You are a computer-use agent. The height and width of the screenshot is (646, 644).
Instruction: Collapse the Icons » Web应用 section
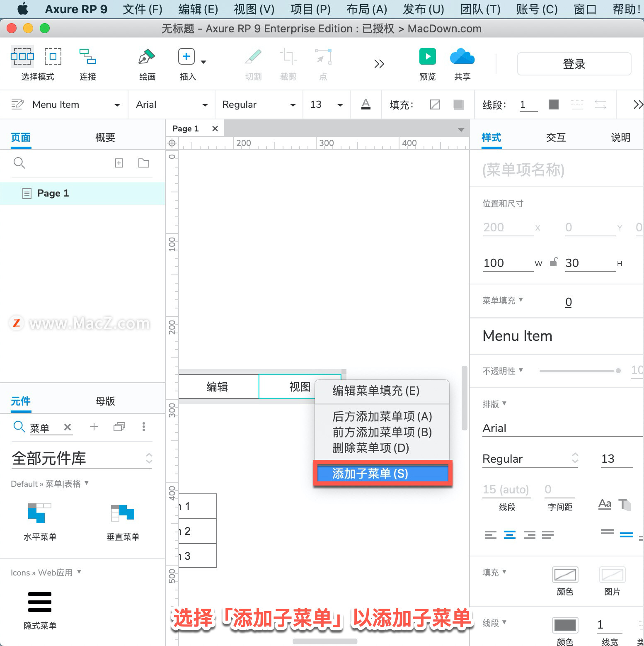click(x=79, y=571)
